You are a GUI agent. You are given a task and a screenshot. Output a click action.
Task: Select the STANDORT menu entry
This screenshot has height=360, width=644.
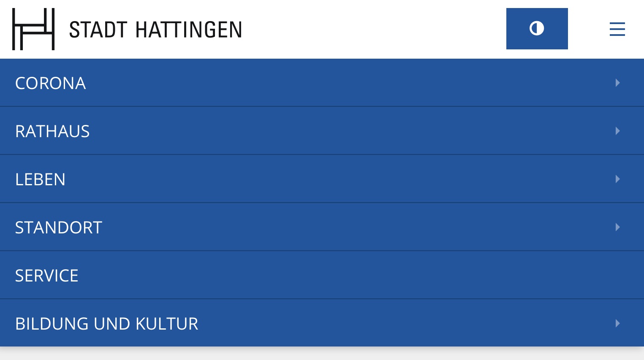click(59, 227)
